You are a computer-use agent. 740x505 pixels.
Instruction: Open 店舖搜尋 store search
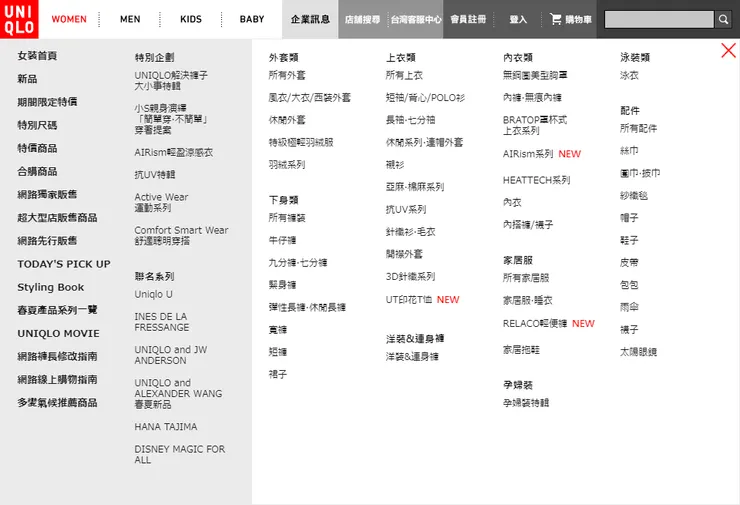pyautogui.click(x=362, y=19)
